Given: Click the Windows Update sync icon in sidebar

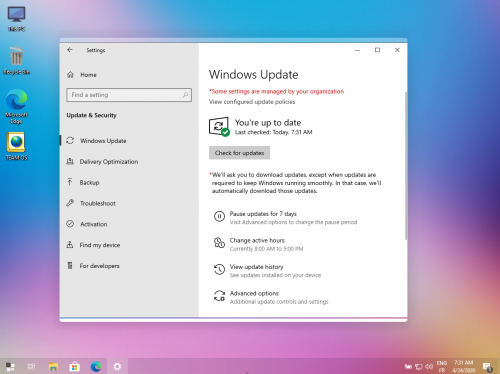Looking at the screenshot, I should 70,141.
